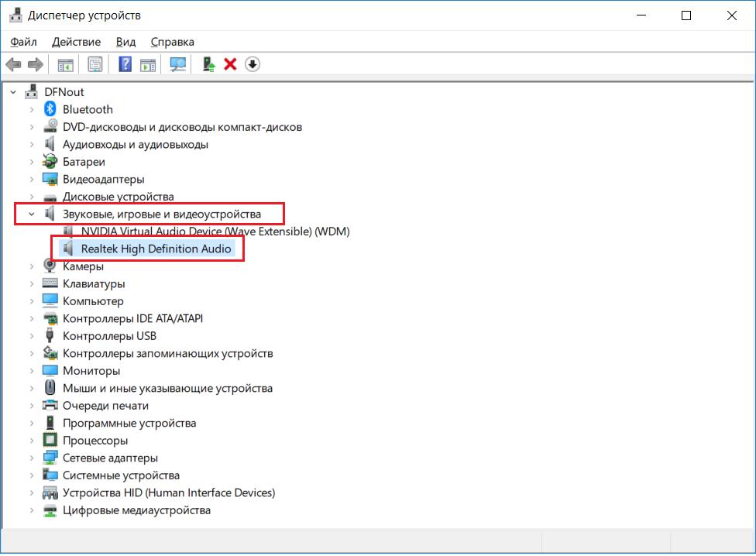The width and height of the screenshot is (756, 556).
Task: Scan for hardware changes via monitor icon
Action: (x=178, y=64)
